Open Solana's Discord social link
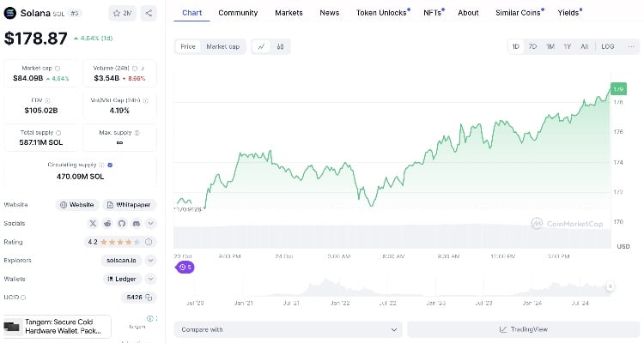Screen dimensions: 644x343 [137, 223]
